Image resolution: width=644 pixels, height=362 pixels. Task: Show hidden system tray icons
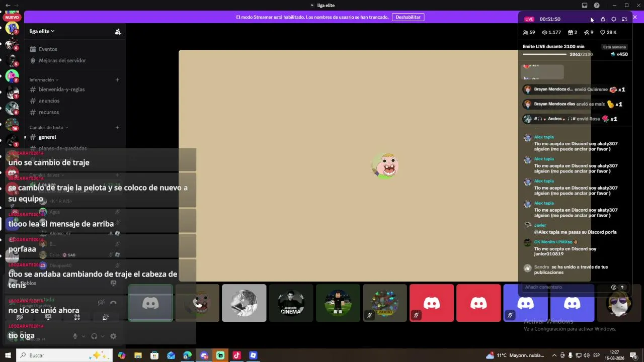554,355
